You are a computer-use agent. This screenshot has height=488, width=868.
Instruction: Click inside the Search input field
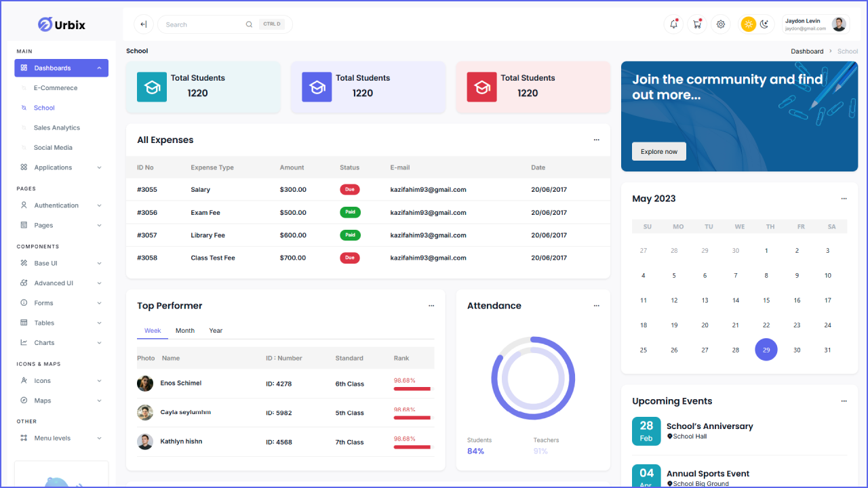pos(203,24)
